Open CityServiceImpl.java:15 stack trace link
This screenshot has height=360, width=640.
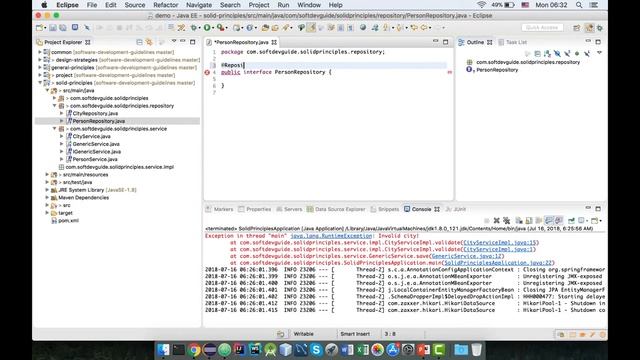pyautogui.click(x=499, y=242)
